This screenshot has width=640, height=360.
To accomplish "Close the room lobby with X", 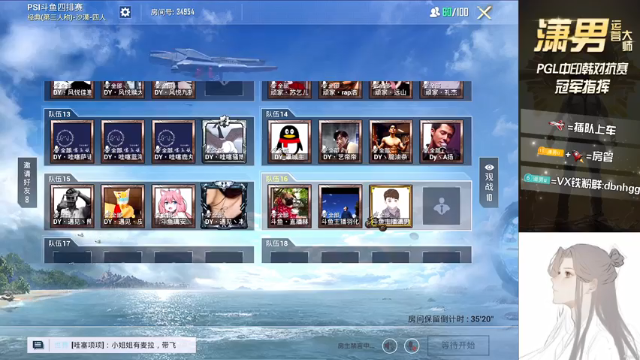I will point(484,13).
